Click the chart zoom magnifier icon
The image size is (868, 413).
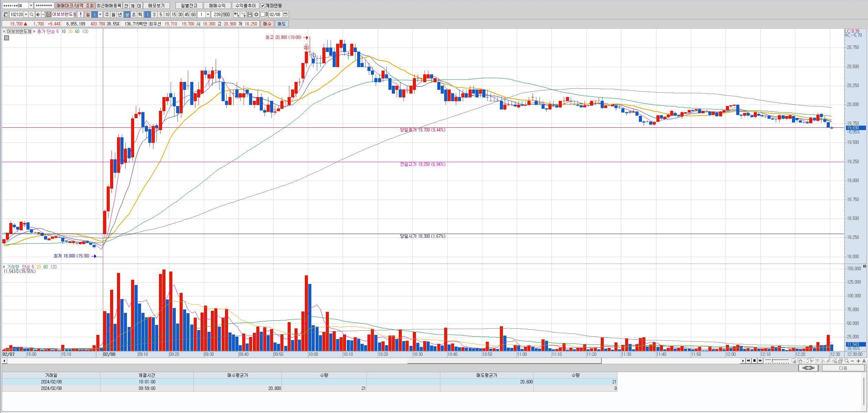click(847, 361)
